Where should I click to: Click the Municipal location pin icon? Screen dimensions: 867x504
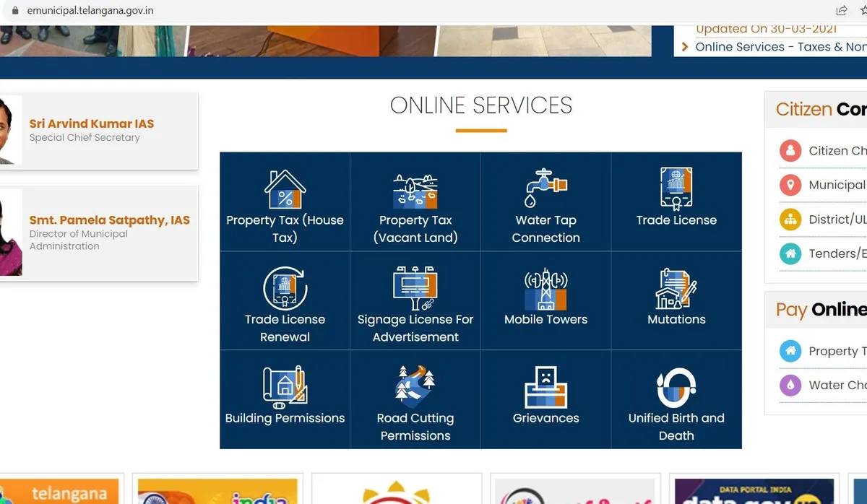pyautogui.click(x=790, y=185)
